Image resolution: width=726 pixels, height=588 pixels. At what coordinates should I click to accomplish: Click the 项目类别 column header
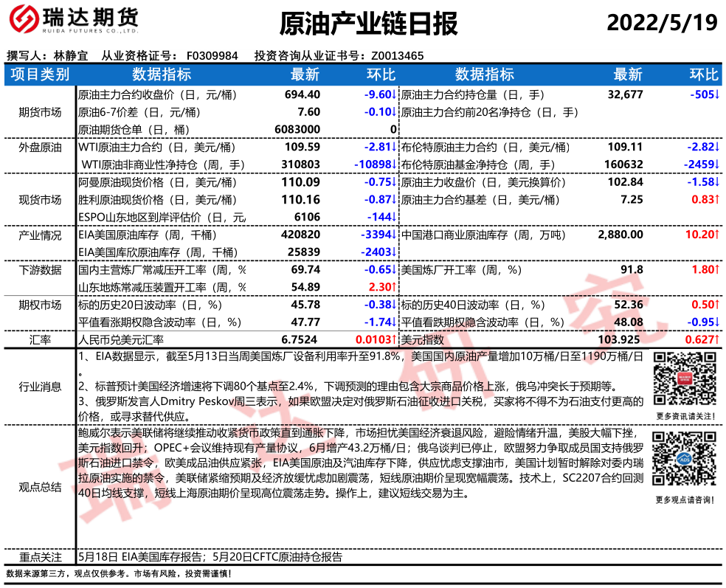pyautogui.click(x=40, y=75)
